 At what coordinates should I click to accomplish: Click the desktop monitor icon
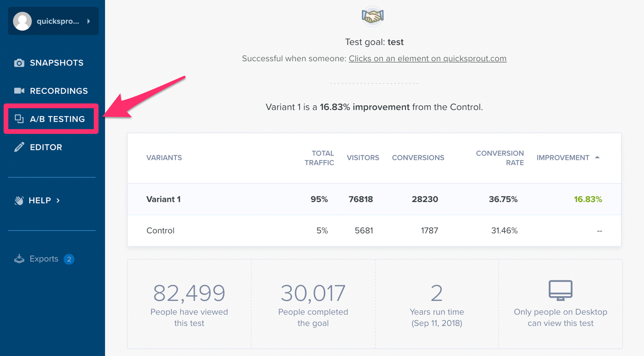[560, 290]
